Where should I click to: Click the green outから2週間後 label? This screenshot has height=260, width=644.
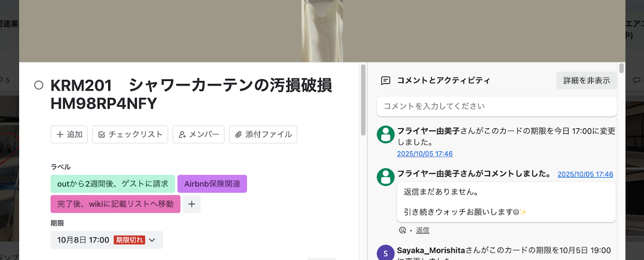[113, 184]
